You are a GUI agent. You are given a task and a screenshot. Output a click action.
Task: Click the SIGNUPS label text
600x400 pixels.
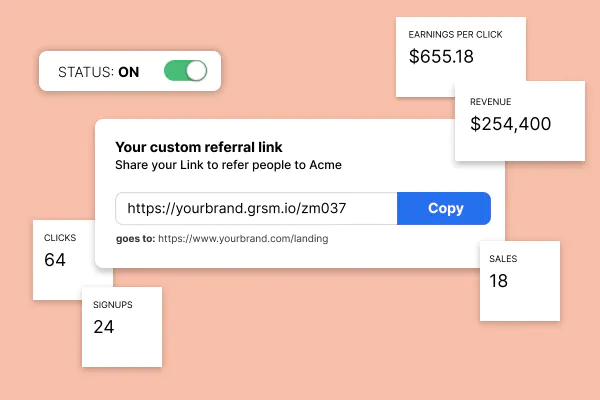coord(113,305)
